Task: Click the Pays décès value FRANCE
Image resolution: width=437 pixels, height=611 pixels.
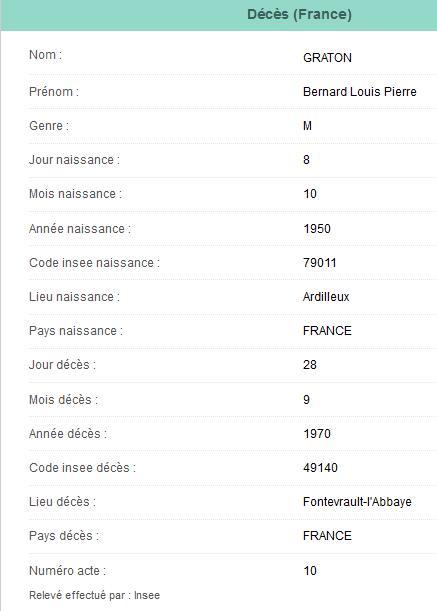Action: coord(327,535)
